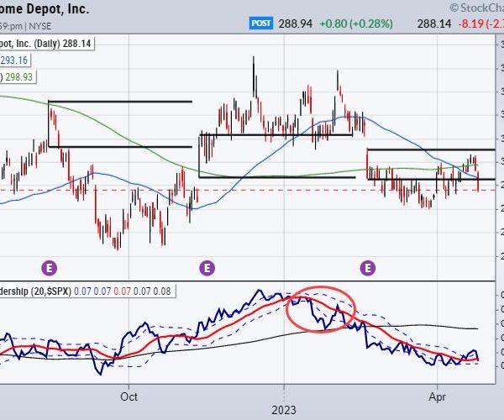
Task: Click the Apr label on the date axis
Action: (438, 397)
